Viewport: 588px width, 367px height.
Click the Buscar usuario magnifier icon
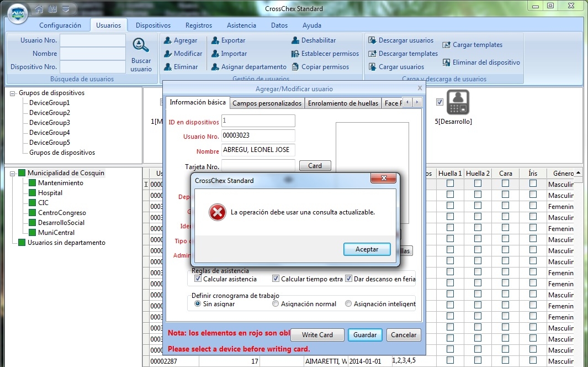(x=141, y=45)
